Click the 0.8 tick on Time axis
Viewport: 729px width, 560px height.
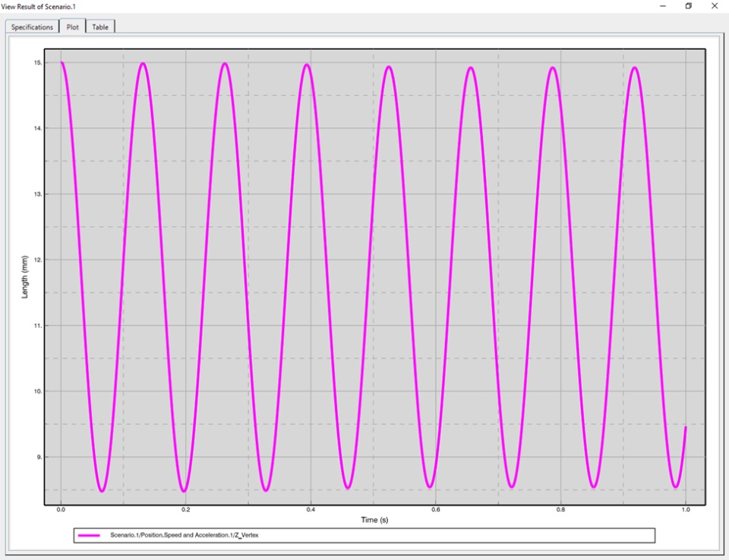click(x=560, y=510)
